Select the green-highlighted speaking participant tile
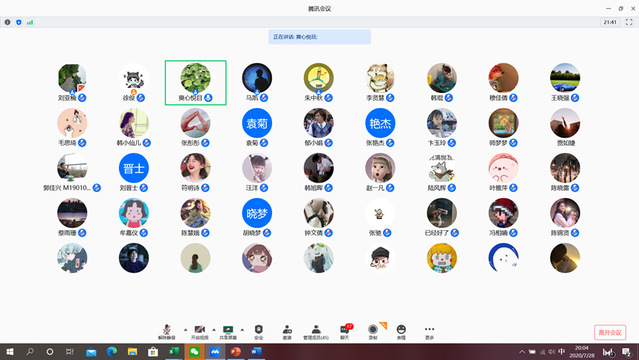The height and width of the screenshot is (360, 639). [196, 83]
